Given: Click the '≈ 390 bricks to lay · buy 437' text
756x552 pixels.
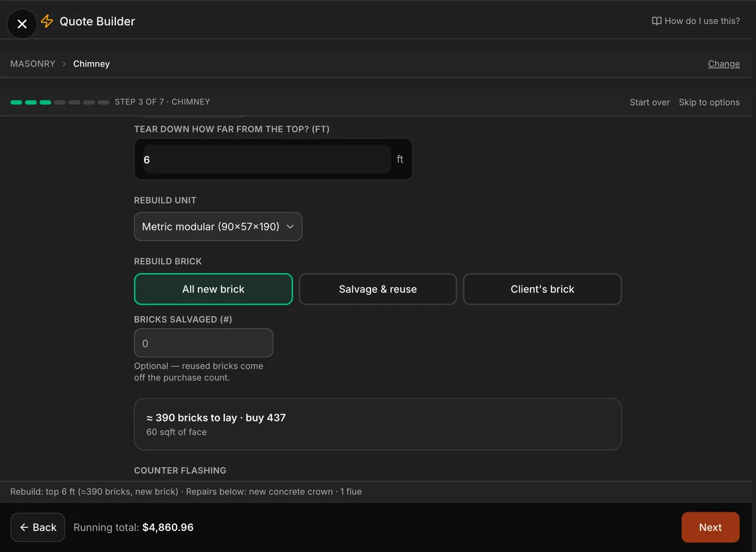Looking at the screenshot, I should 216,418.
